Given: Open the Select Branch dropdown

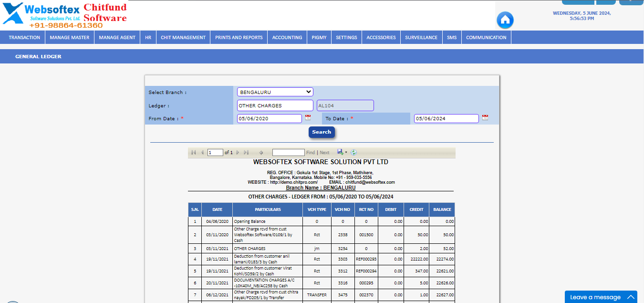Looking at the screenshot, I should (x=275, y=92).
